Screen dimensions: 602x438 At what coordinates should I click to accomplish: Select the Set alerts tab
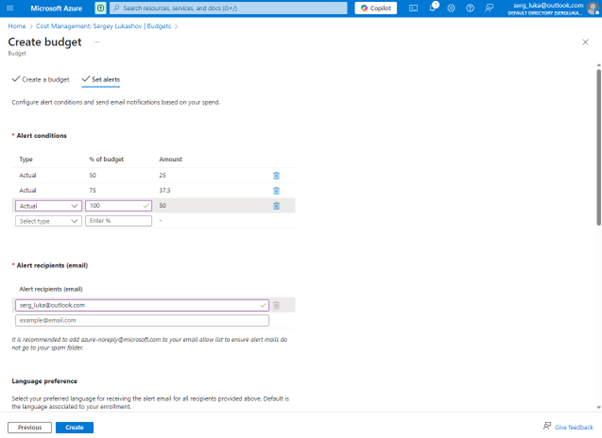pos(101,79)
